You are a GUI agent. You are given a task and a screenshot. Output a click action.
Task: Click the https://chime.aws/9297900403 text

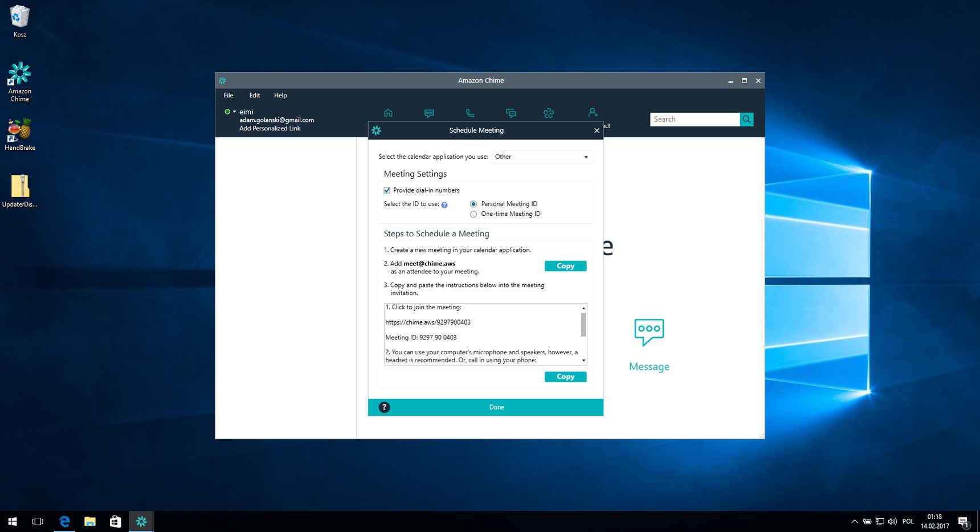(x=428, y=322)
